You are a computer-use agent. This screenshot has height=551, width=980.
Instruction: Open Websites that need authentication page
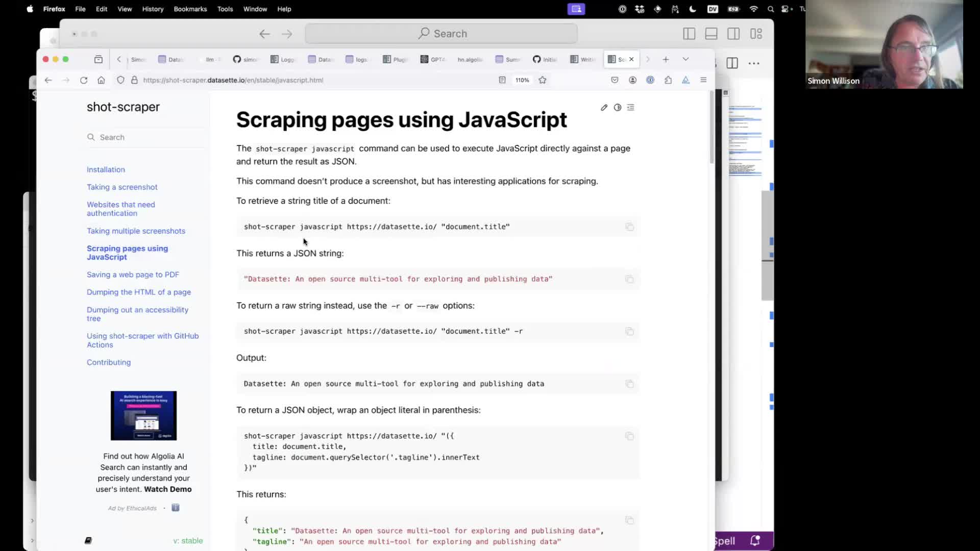(x=121, y=209)
